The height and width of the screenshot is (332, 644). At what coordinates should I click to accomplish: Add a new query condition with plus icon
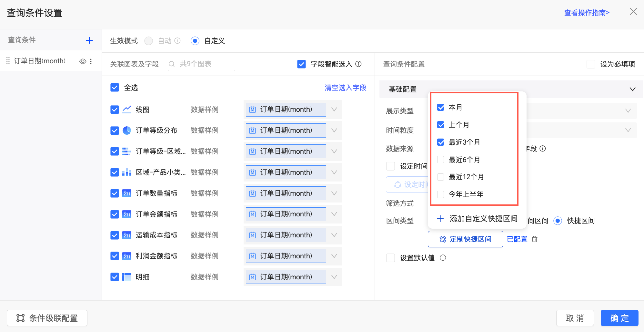[89, 40]
